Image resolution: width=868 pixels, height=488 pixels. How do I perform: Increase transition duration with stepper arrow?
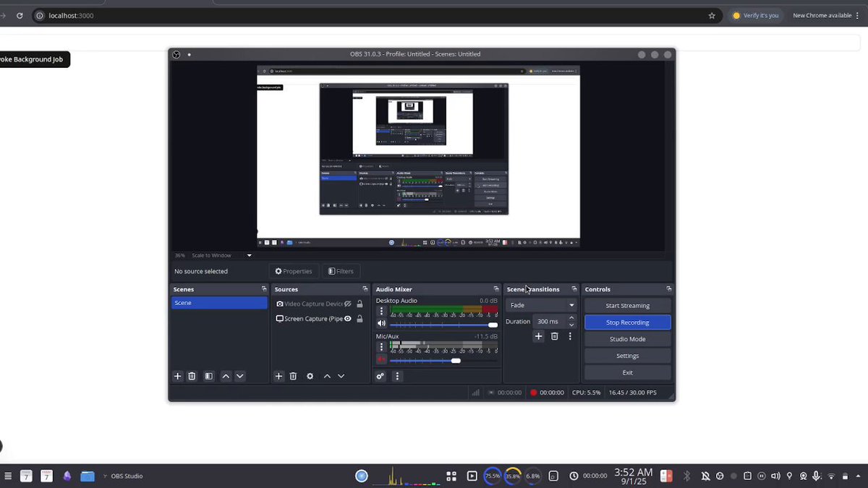pos(571,317)
